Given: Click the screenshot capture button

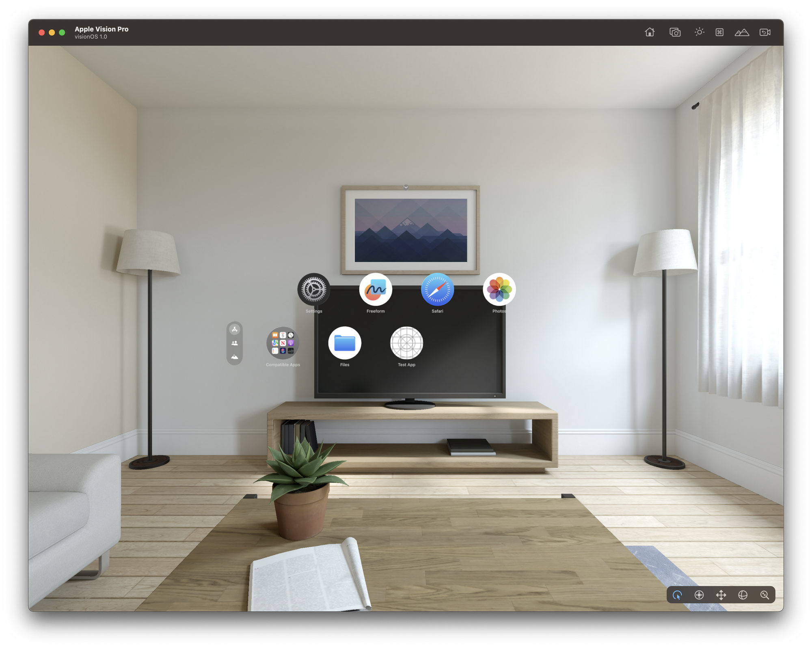Looking at the screenshot, I should 675,32.
